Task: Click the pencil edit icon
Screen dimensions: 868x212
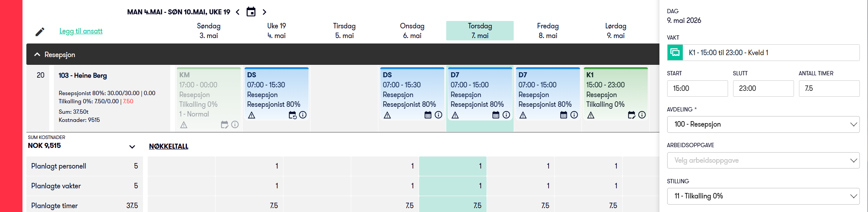Action: click(40, 31)
